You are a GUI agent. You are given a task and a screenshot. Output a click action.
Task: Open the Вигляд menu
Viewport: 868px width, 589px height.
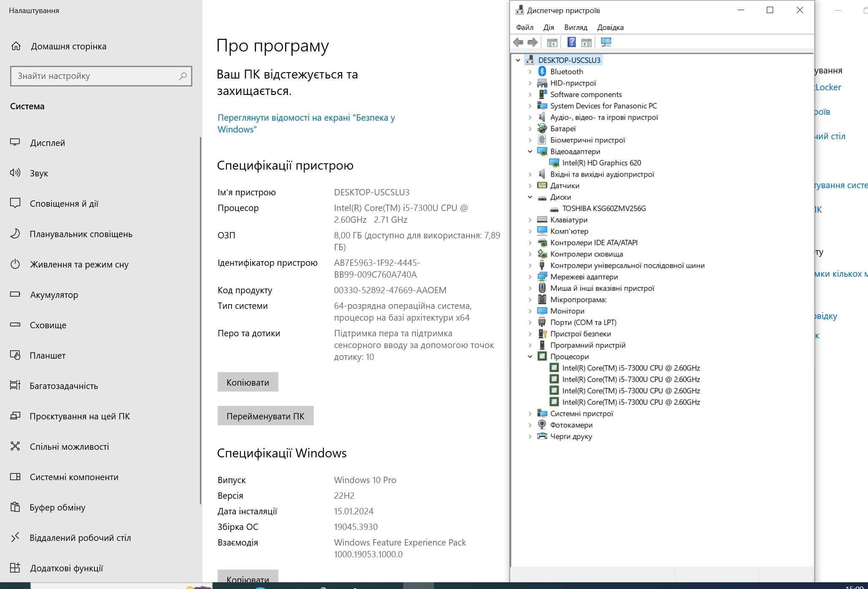click(x=576, y=27)
